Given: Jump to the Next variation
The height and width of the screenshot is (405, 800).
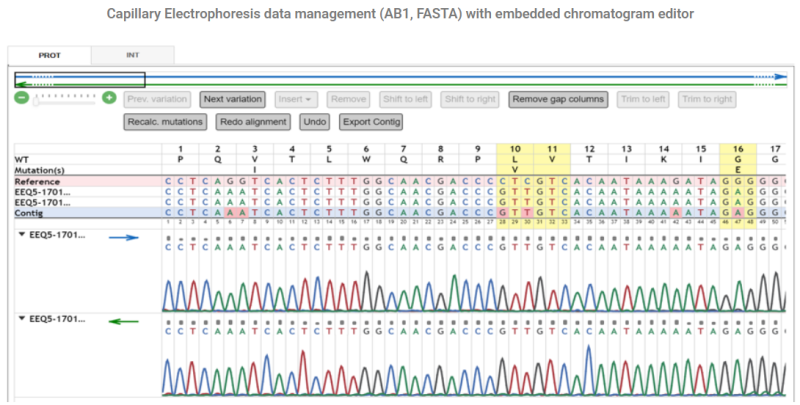Looking at the screenshot, I should pos(231,99).
